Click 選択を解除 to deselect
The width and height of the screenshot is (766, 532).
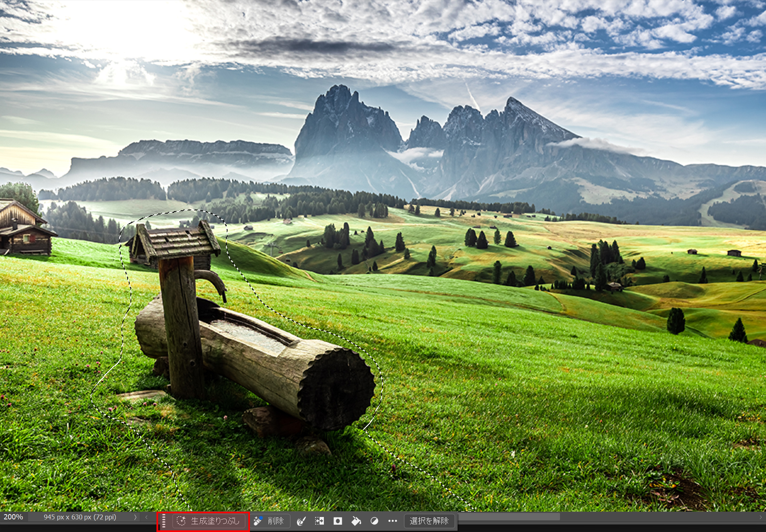[x=429, y=521]
